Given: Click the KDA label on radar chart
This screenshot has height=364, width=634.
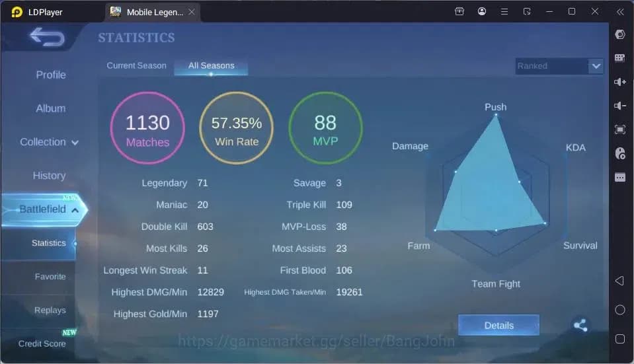Looking at the screenshot, I should click(x=576, y=147).
